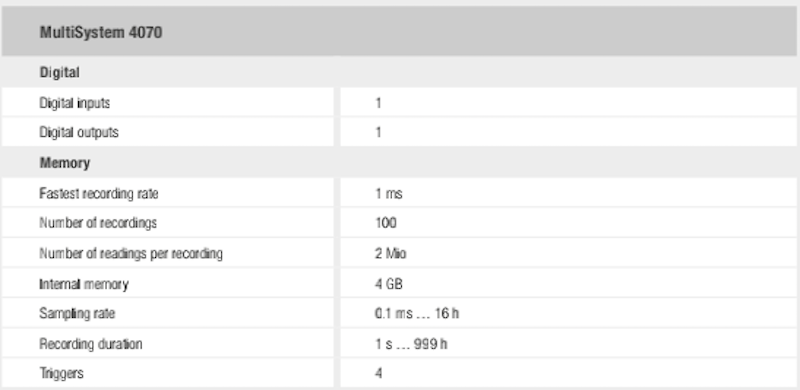Click the 2 Mio value
This screenshot has height=390, width=800.
tap(391, 253)
